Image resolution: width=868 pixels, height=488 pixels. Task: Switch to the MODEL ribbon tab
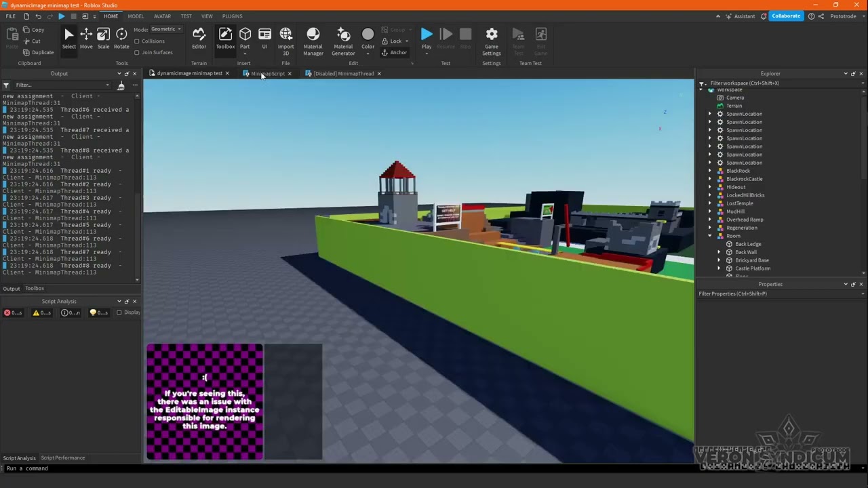(136, 16)
